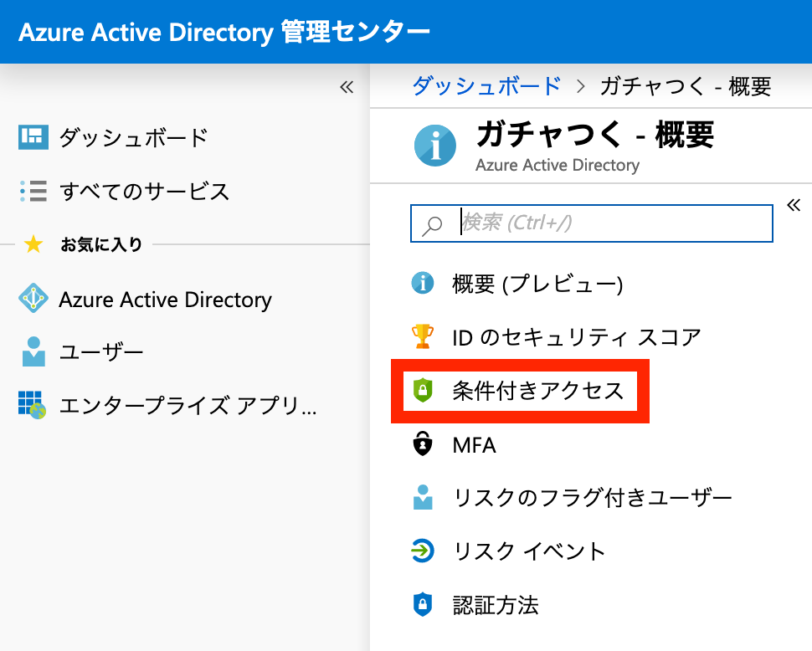Click the Azure Active Directory diamond icon

point(33,298)
